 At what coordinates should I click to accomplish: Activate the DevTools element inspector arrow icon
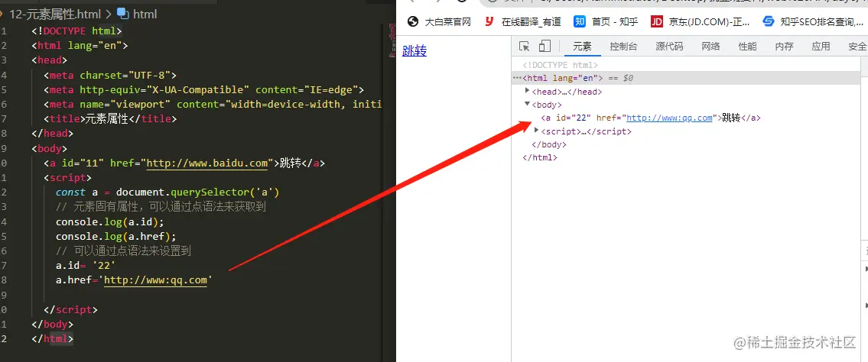click(524, 47)
